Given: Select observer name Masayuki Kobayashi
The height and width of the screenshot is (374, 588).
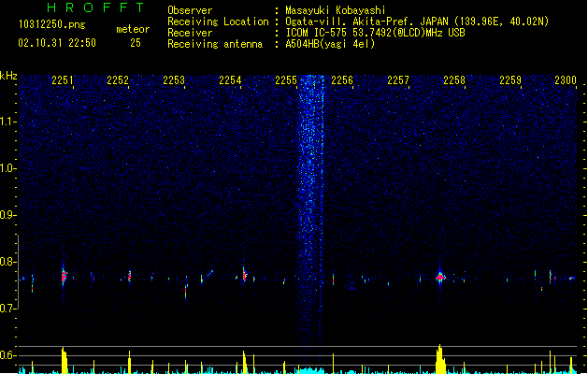Looking at the screenshot, I should (x=336, y=10).
